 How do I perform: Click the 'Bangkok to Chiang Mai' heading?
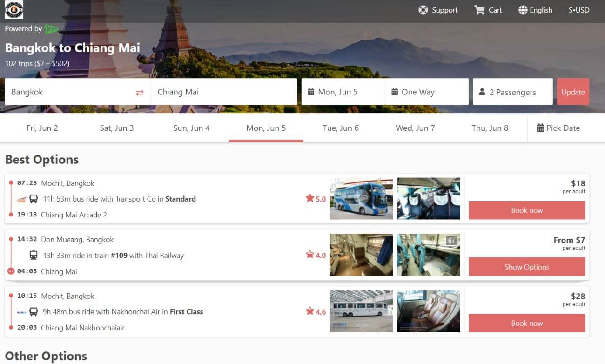pyautogui.click(x=73, y=48)
